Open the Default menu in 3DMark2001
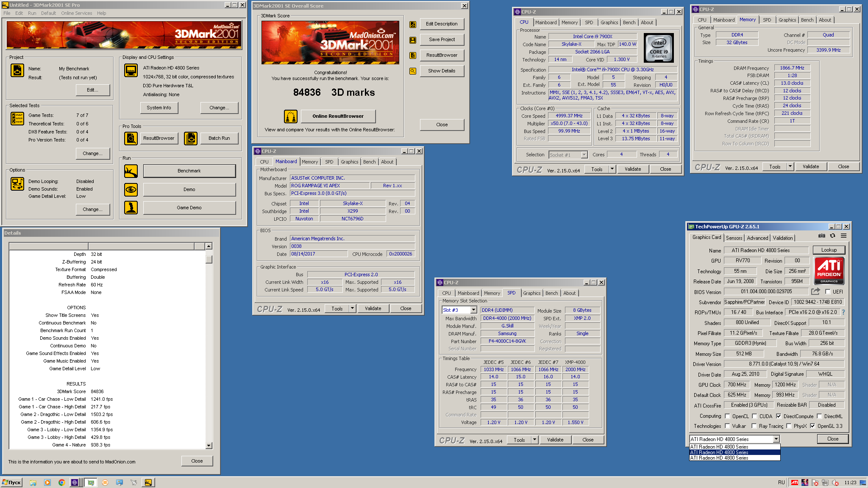This screenshot has width=868, height=488. 48,13
